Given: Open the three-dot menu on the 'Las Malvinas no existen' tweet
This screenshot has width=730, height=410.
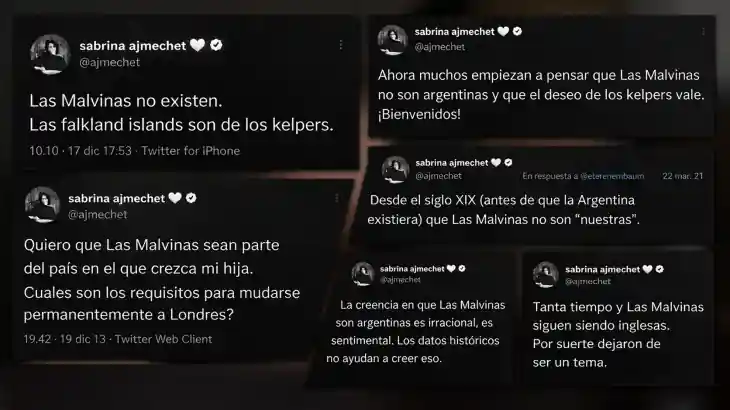Looking at the screenshot, I should coord(341,45).
